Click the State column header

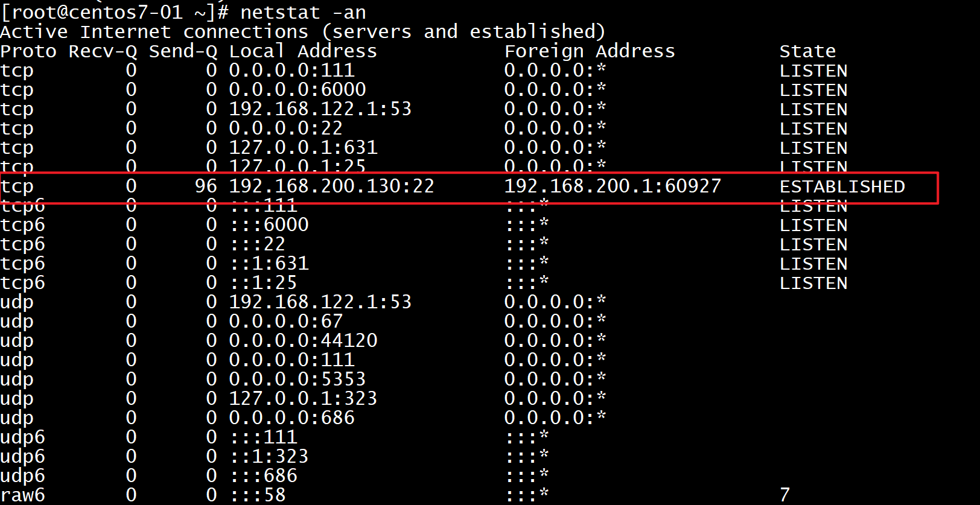pos(807,51)
